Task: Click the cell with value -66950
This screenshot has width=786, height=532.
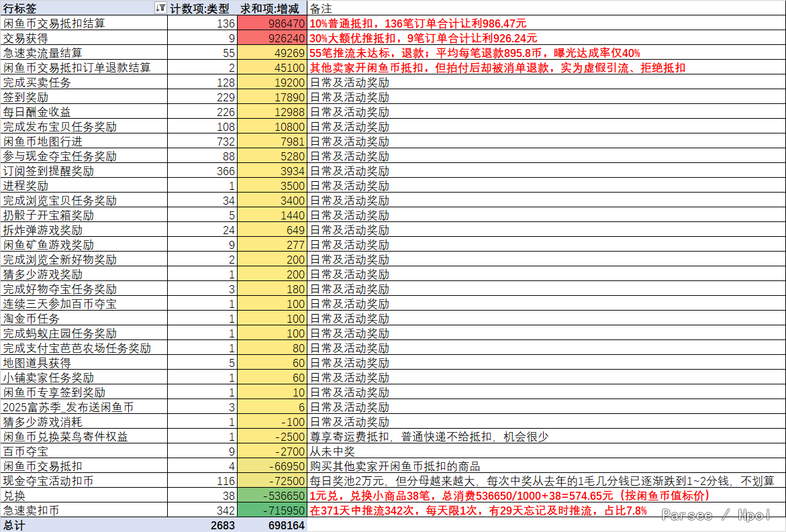Action: (272, 466)
